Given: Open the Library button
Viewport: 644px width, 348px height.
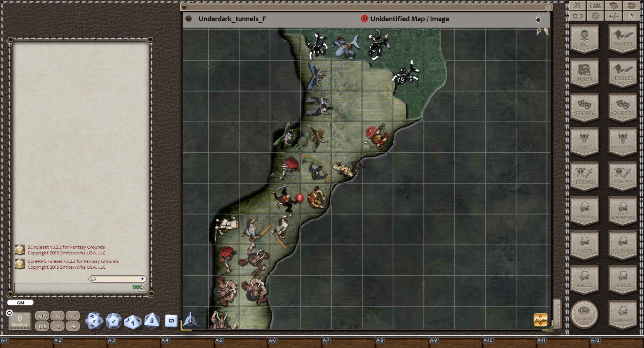Looking at the screenshot, I should (x=623, y=315).
